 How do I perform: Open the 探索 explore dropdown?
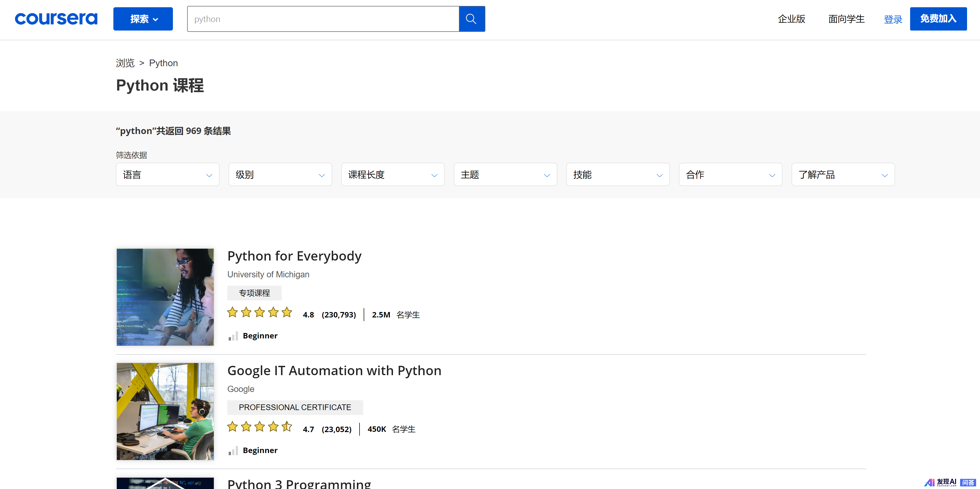(143, 19)
